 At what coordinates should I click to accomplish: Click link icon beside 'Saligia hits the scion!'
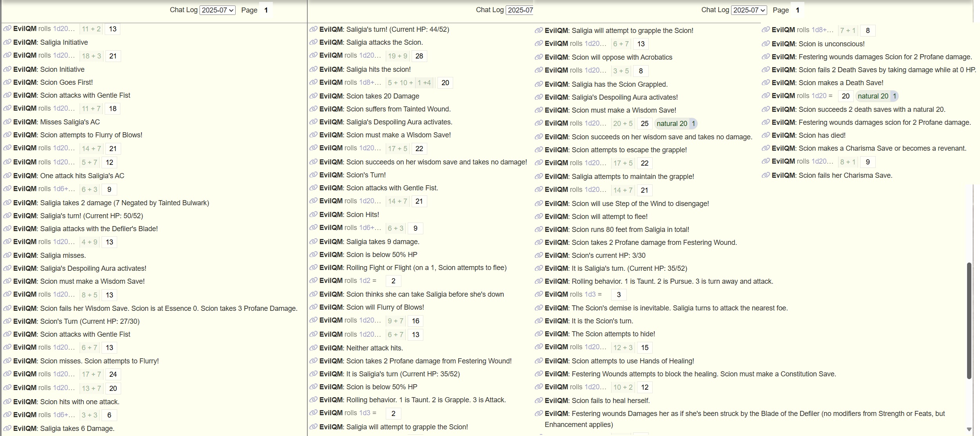click(x=313, y=69)
